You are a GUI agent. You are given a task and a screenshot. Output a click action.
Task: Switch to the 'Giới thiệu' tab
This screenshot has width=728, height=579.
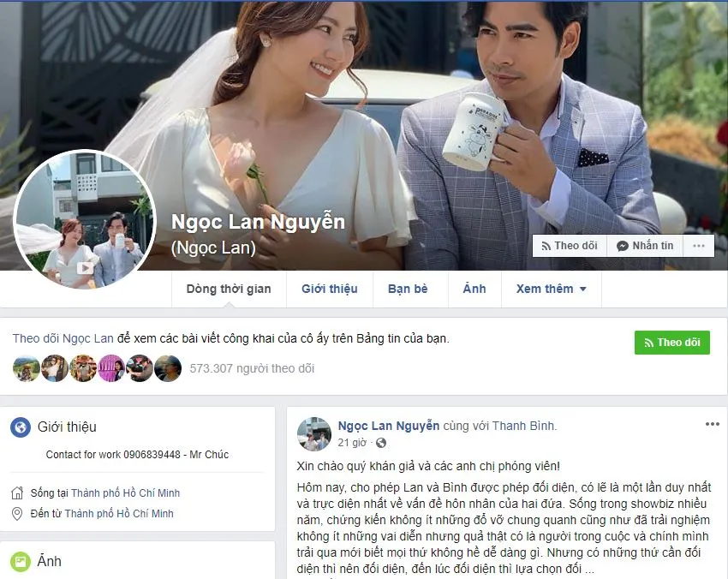pyautogui.click(x=329, y=289)
